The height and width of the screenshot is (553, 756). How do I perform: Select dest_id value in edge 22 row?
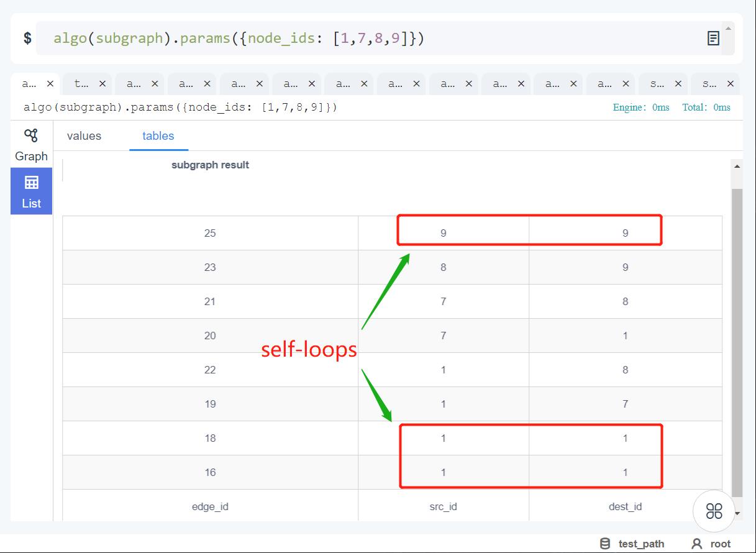point(625,370)
